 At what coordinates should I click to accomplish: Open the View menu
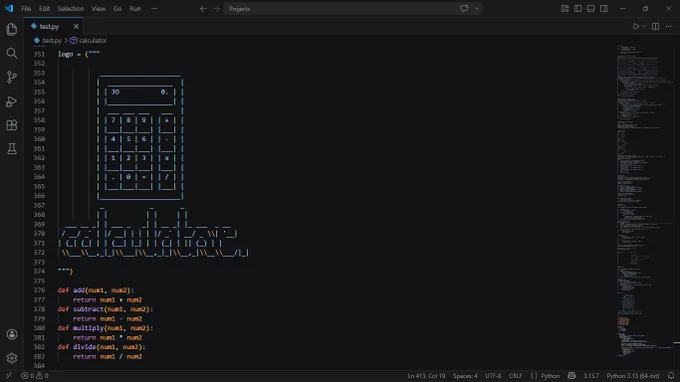(98, 9)
